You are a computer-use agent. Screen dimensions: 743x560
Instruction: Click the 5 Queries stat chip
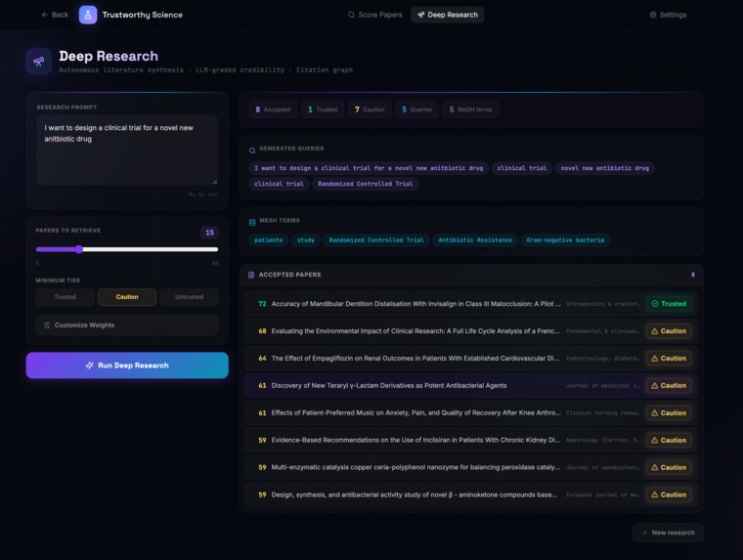pos(417,109)
